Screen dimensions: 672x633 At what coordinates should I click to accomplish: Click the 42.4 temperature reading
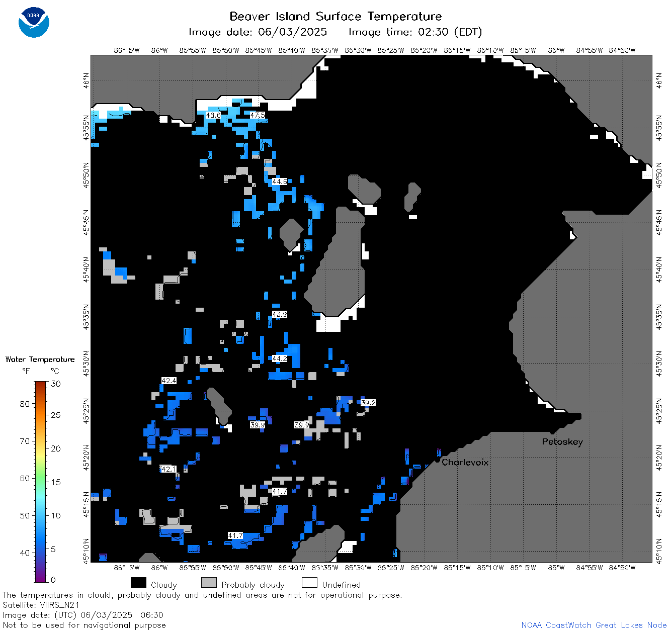169,381
